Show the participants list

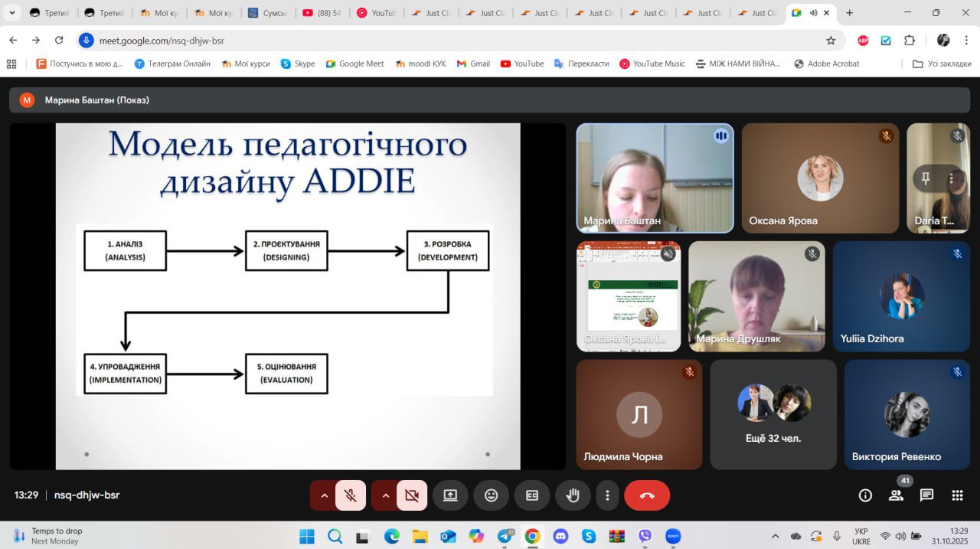[896, 495]
